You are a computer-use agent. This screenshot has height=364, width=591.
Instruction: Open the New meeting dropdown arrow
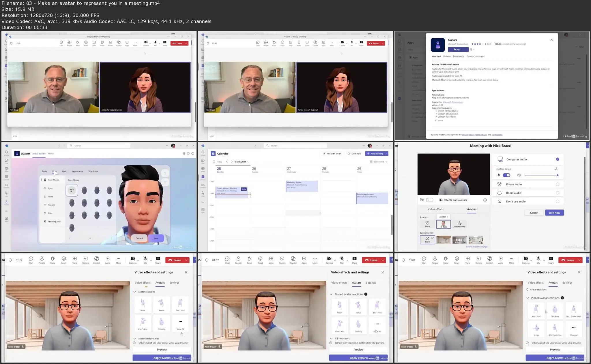pos(387,154)
